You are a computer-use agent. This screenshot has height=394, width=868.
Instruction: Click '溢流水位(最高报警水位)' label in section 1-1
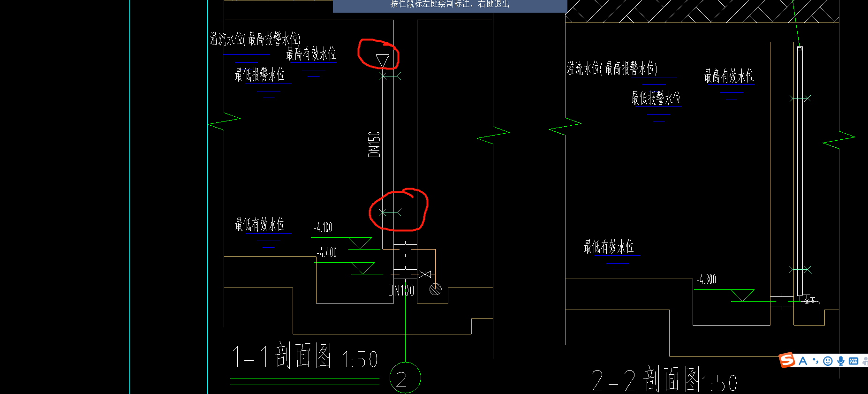pyautogui.click(x=256, y=38)
